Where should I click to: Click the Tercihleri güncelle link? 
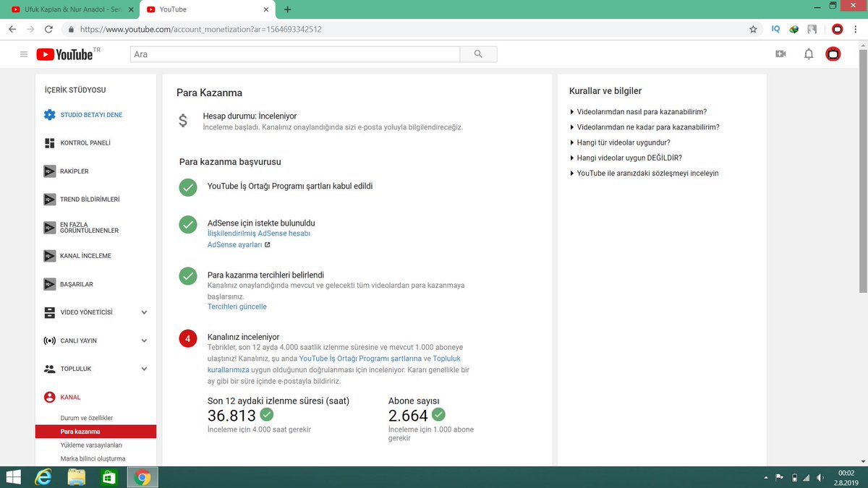tap(237, 307)
